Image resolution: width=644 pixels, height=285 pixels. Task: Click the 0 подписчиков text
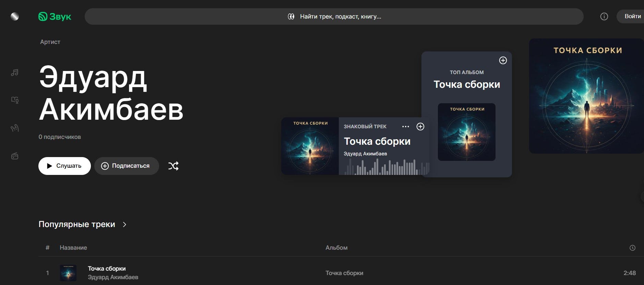click(60, 137)
